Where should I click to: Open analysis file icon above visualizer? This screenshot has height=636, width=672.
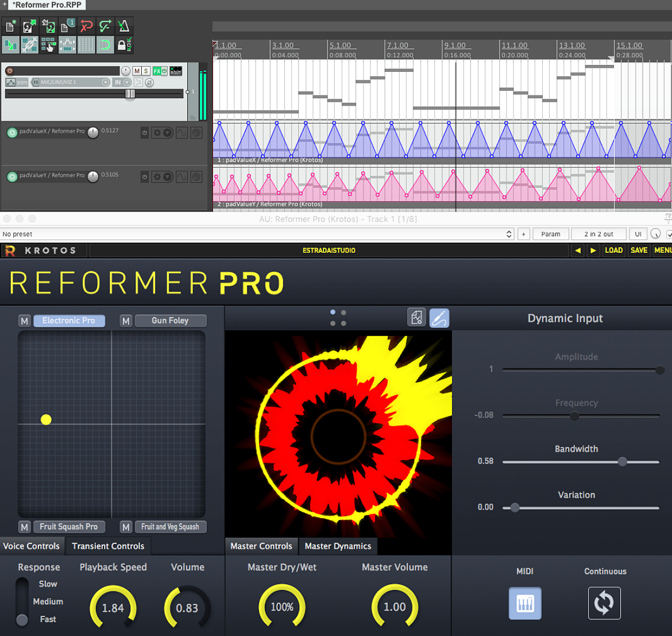(416, 318)
